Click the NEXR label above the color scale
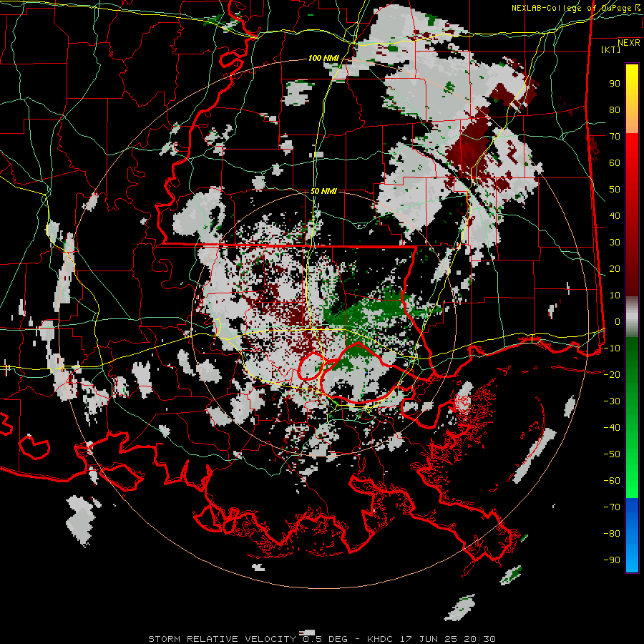The image size is (644, 644). [629, 43]
